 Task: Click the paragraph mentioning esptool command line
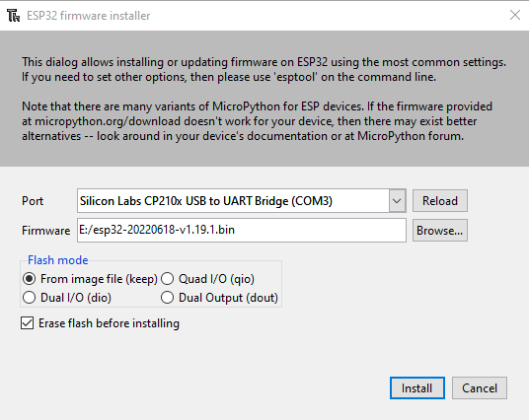264,69
